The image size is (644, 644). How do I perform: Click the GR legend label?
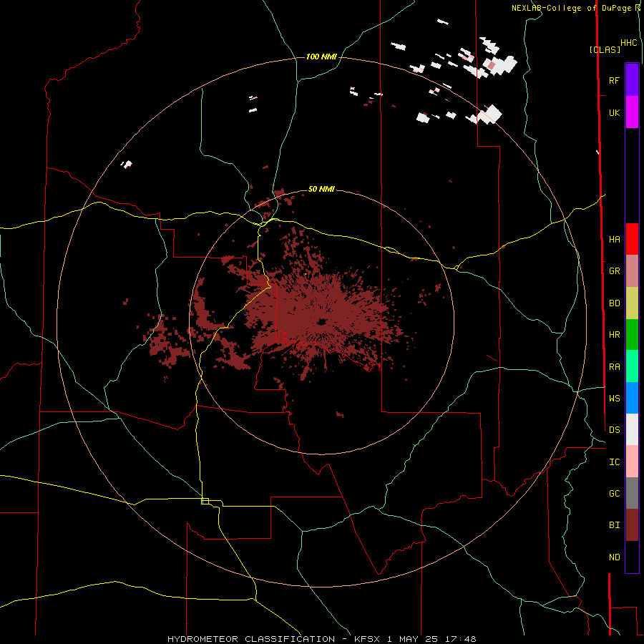[614, 271]
